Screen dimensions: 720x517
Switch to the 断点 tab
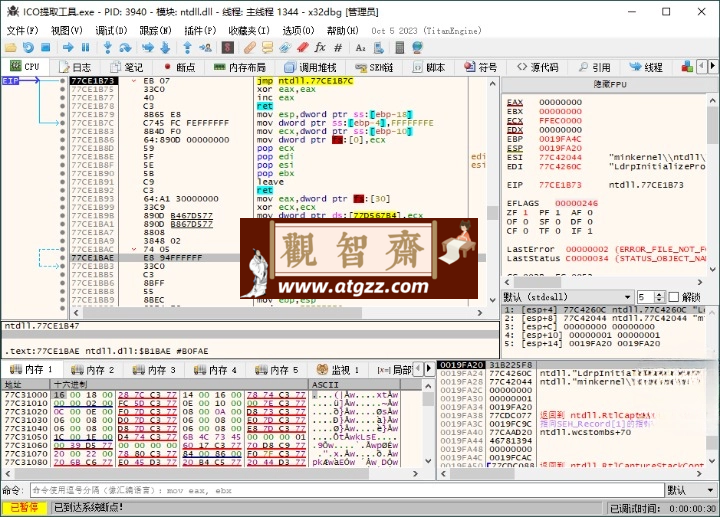tap(179, 67)
